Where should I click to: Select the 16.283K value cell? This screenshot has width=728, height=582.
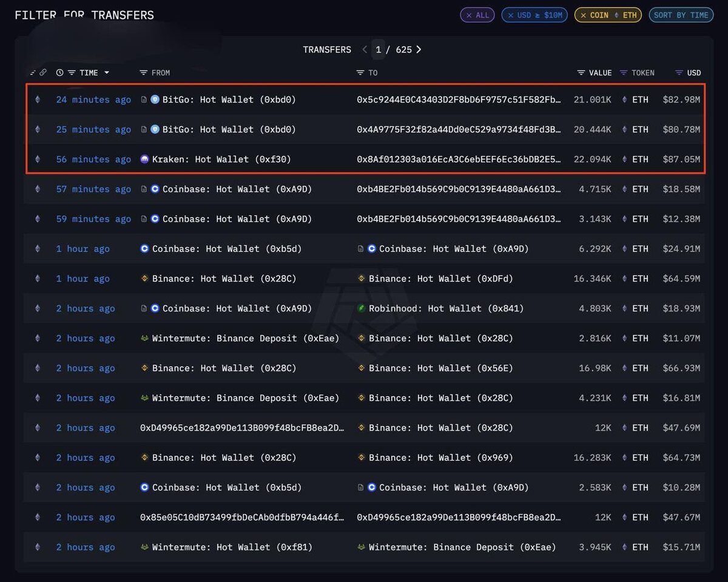593,458
